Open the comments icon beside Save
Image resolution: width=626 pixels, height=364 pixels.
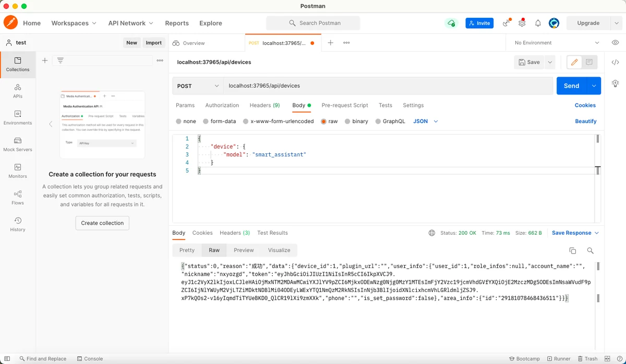pyautogui.click(x=589, y=62)
